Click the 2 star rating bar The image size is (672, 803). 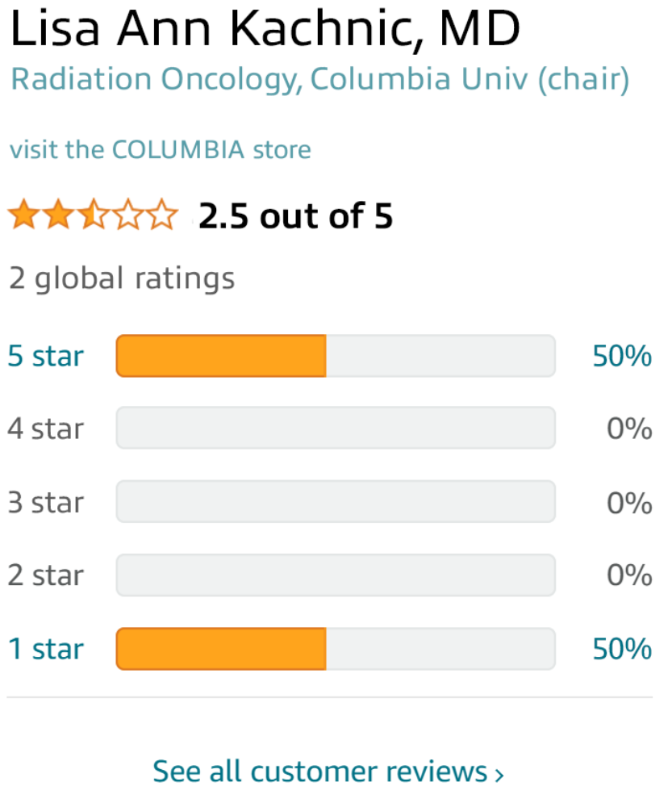336,575
